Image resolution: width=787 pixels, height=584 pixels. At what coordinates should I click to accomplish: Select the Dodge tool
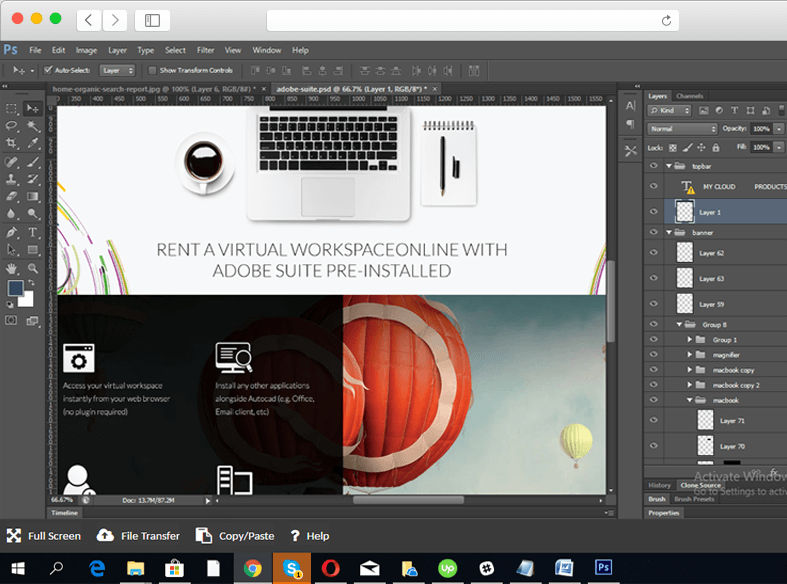pyautogui.click(x=33, y=214)
